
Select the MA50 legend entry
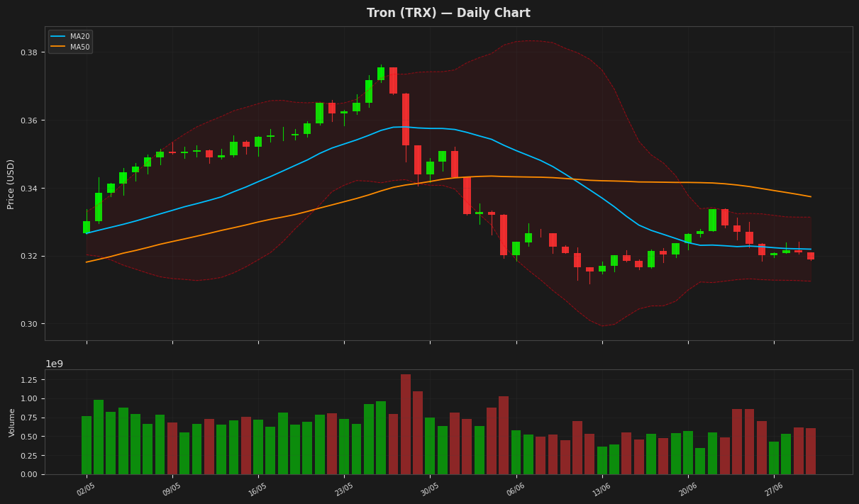[71, 47]
